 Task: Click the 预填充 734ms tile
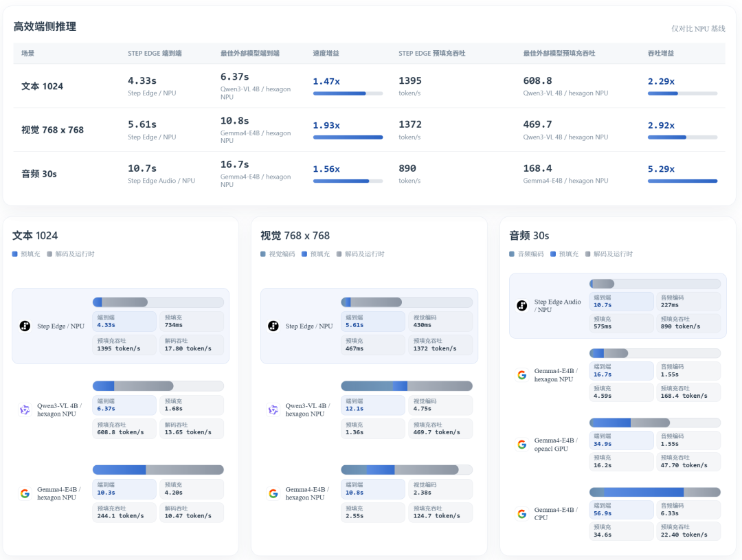[x=192, y=322]
